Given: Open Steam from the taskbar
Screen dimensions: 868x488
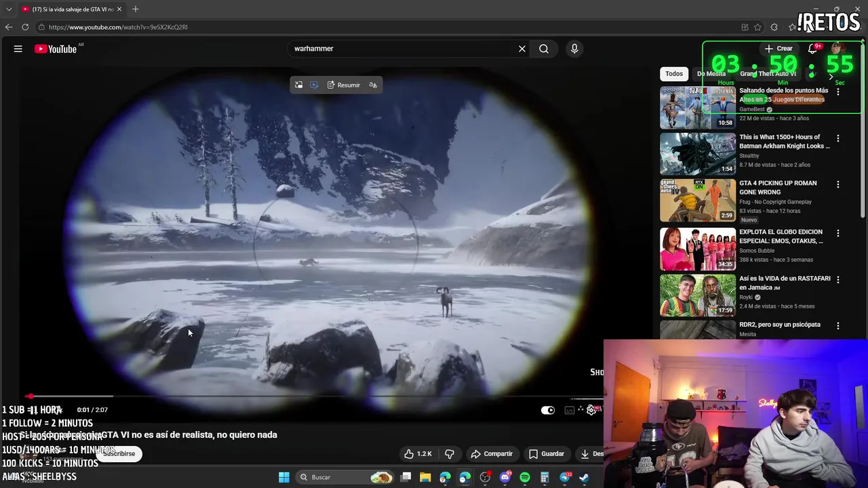Looking at the screenshot, I should pos(584,477).
